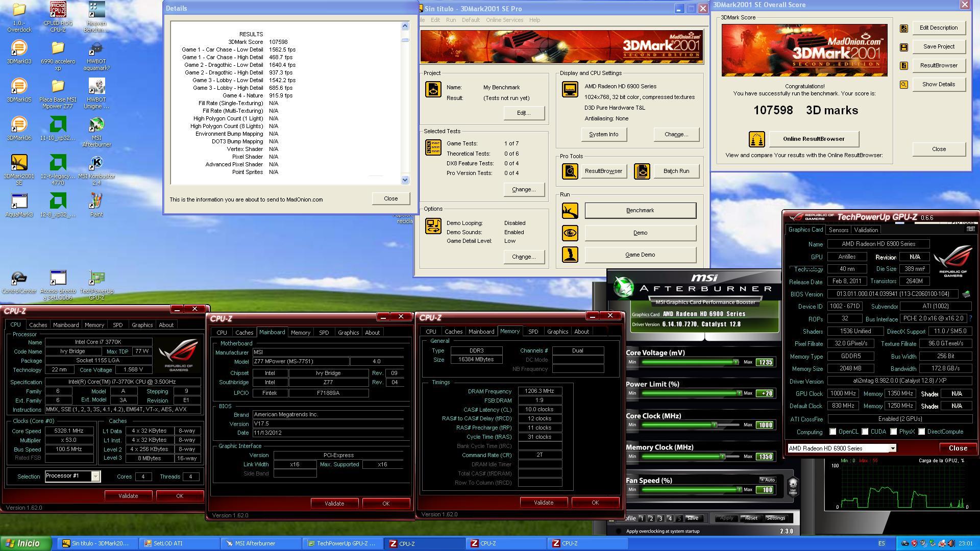This screenshot has width=980, height=551.
Task: Click the System Info button
Action: tap(603, 135)
